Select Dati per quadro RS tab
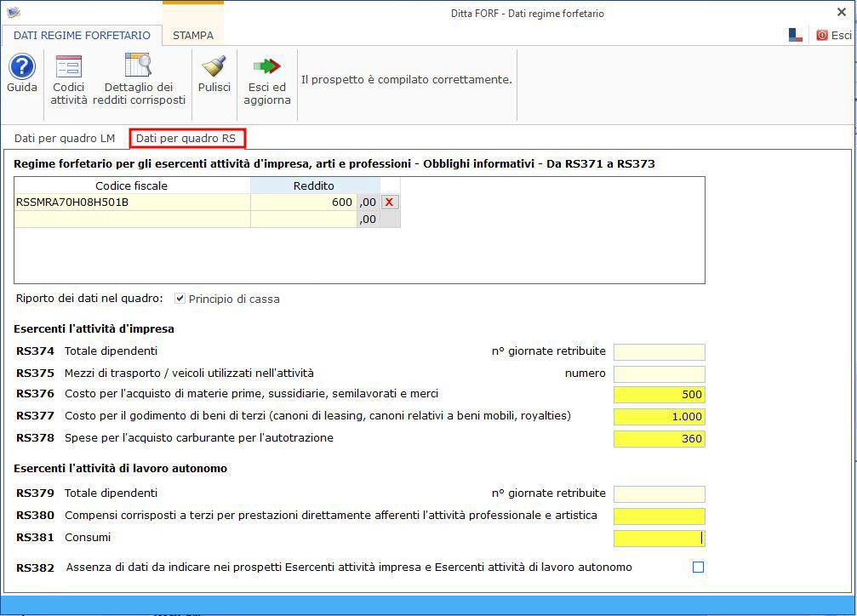Viewport: 857px width, 616px height. click(186, 138)
